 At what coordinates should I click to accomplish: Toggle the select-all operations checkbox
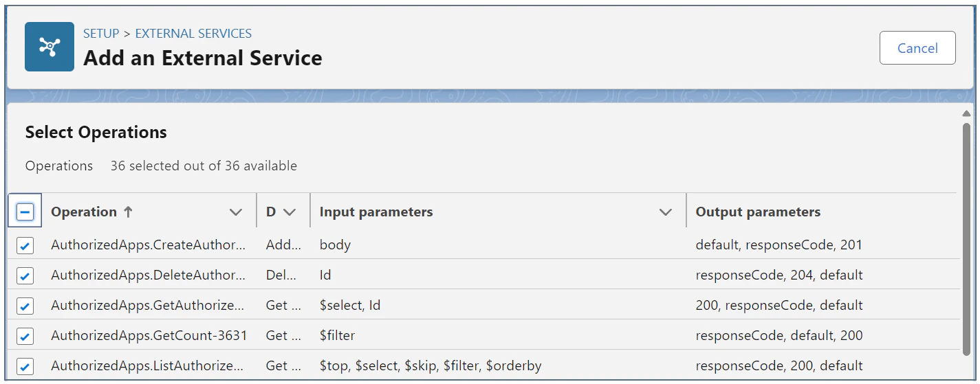point(25,212)
